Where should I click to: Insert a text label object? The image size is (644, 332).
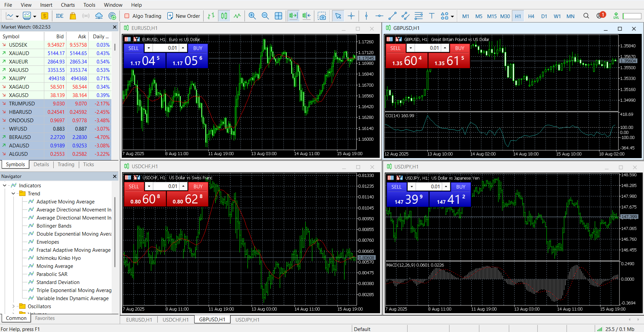coord(432,16)
